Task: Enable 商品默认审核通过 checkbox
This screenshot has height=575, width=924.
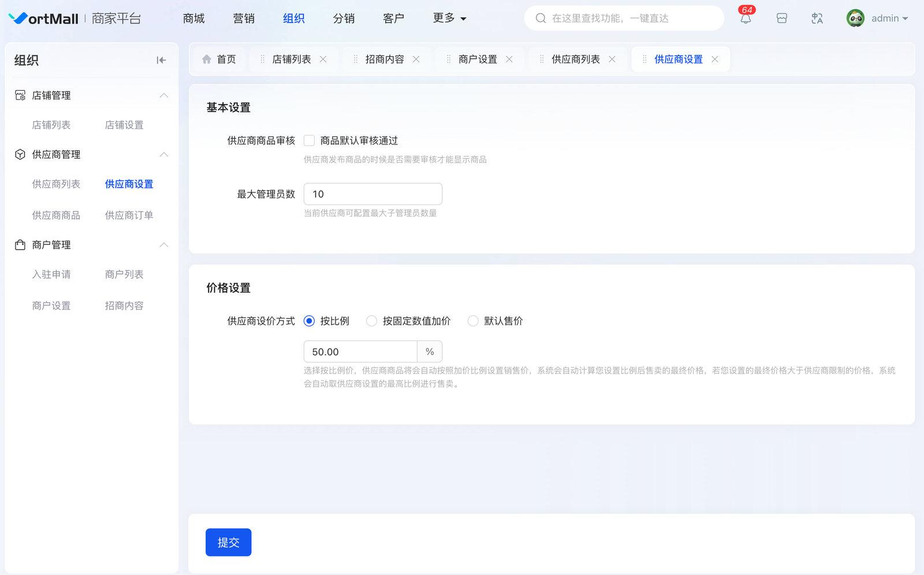Action: (310, 140)
